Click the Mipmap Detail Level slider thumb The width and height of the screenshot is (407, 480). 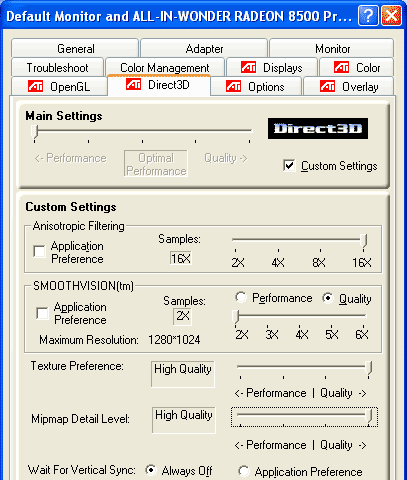pos(369,417)
